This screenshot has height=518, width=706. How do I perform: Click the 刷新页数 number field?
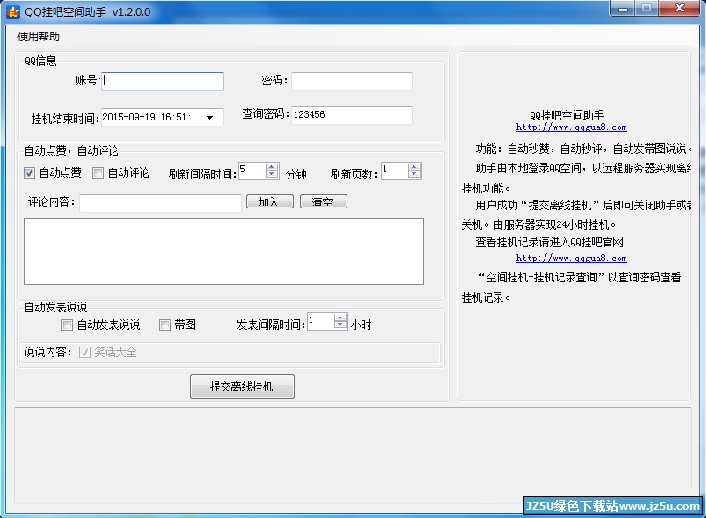pyautogui.click(x=394, y=171)
